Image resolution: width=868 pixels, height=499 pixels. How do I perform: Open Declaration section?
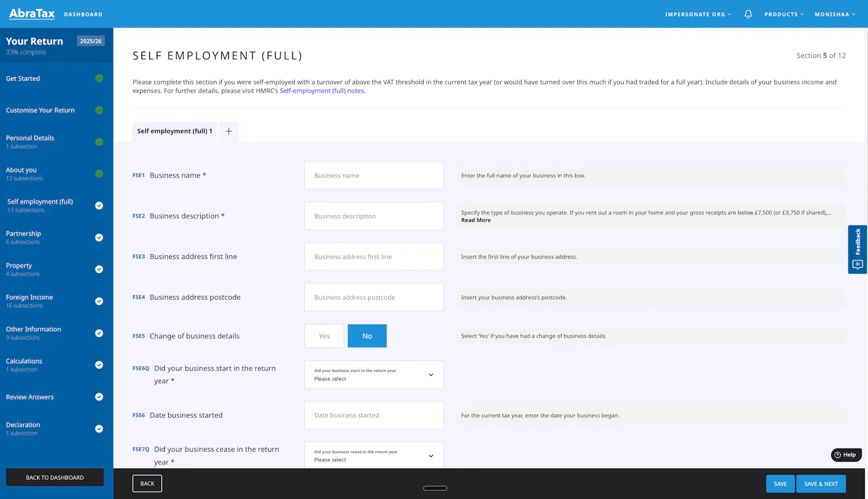coord(23,429)
